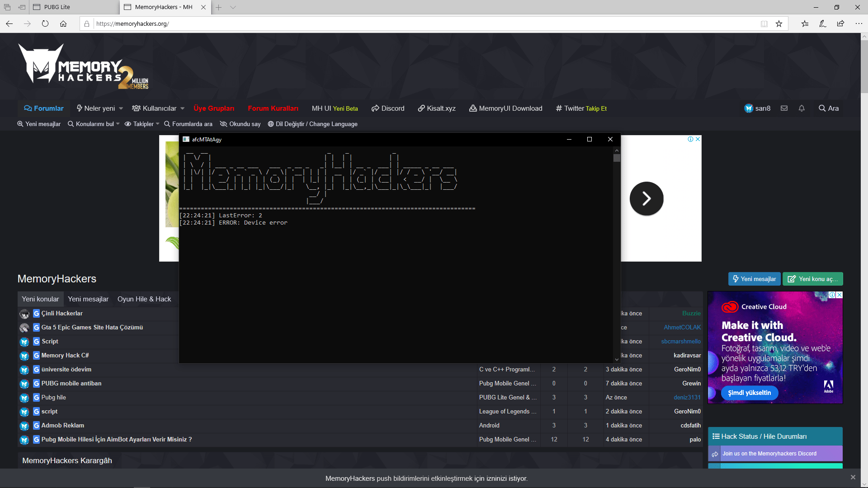868x488 pixels.
Task: Open new tab with plus icon
Action: point(218,7)
